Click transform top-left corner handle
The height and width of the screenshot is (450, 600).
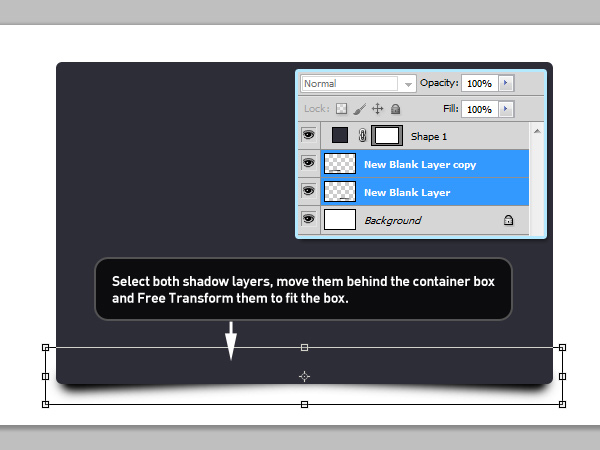click(46, 347)
